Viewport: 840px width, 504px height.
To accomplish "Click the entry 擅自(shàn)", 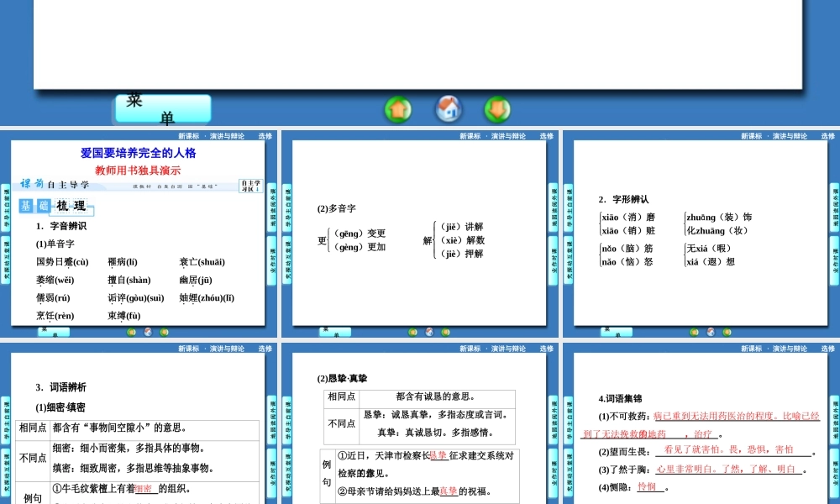I will [129, 280].
